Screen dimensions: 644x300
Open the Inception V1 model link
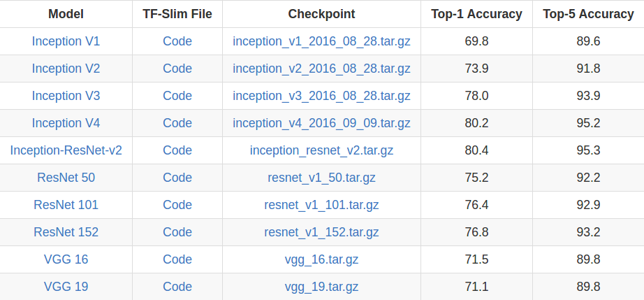(66, 41)
